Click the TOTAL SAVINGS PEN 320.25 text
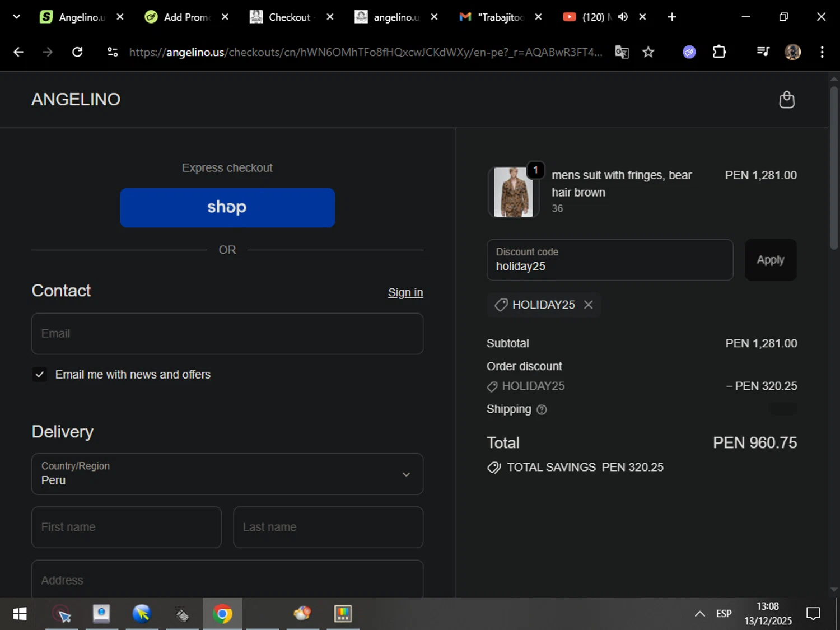The image size is (840, 630). pos(585,468)
